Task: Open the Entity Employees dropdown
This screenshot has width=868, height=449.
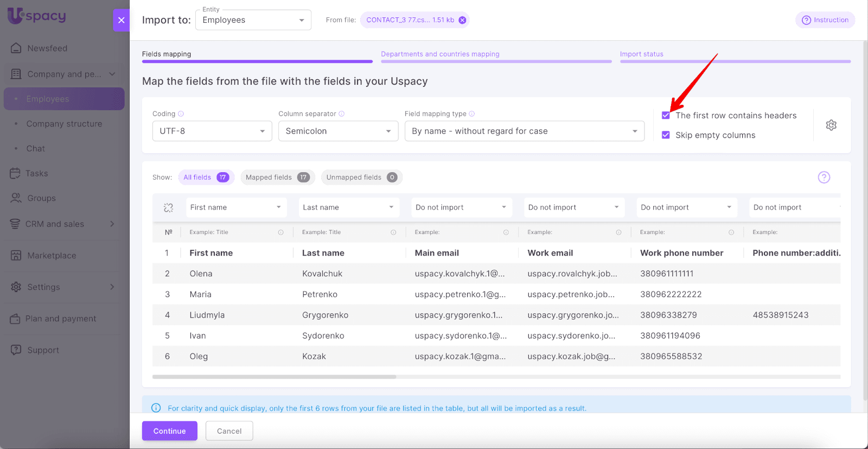Action: tap(253, 20)
